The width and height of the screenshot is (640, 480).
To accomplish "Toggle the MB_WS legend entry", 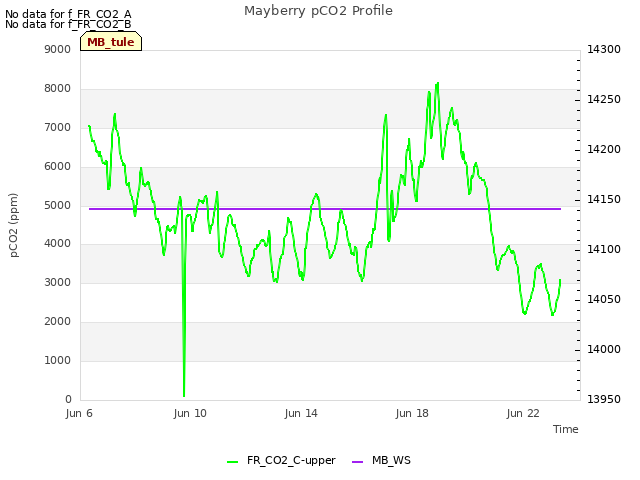I will pos(381,460).
